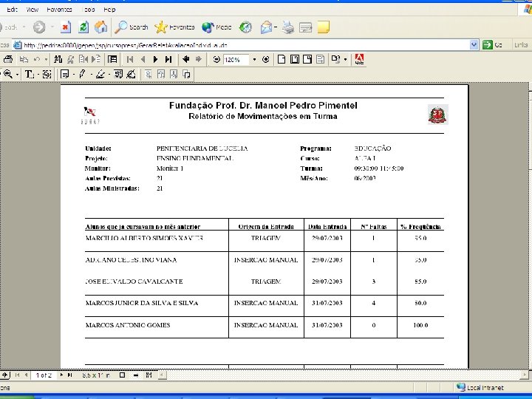Viewport: 532px width, 399px height.
Task: Click Go to Previous View black arrow
Action: [x=185, y=59]
